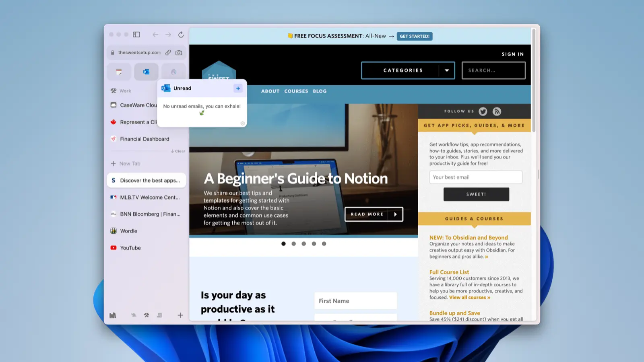This screenshot has width=644, height=362.
Task: Click the Read More button
Action: click(x=374, y=214)
